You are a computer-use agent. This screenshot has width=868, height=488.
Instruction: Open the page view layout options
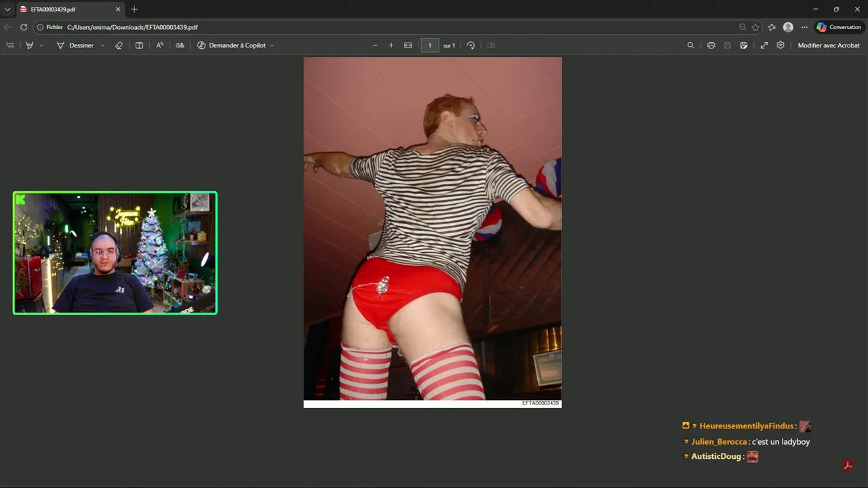point(491,45)
